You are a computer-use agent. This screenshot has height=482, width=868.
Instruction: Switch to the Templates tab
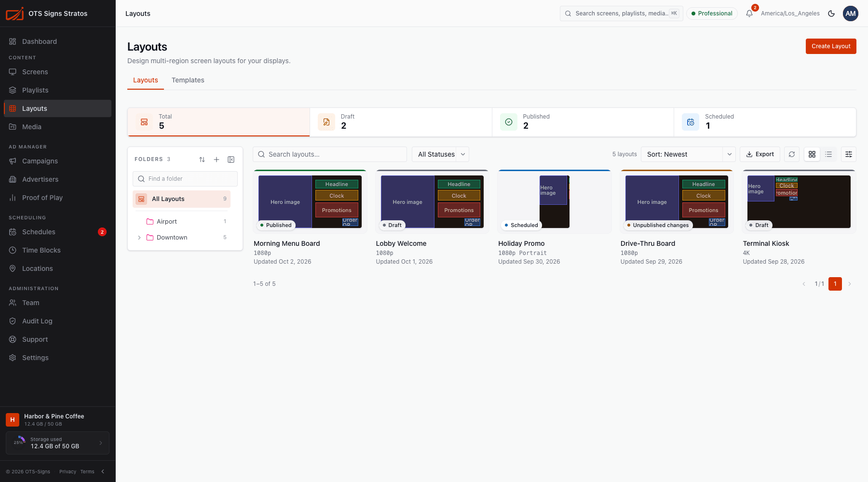(x=188, y=80)
